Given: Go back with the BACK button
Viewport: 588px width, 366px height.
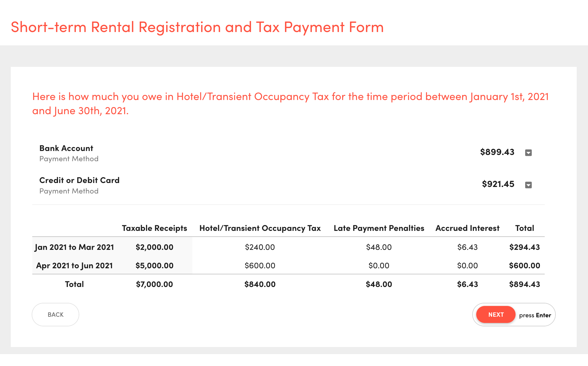Looking at the screenshot, I should tap(55, 314).
